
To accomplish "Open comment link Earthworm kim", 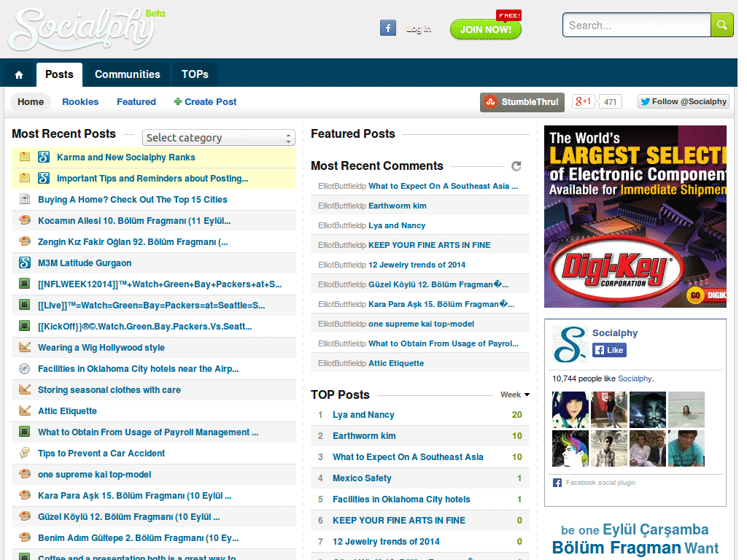I will coord(398,206).
